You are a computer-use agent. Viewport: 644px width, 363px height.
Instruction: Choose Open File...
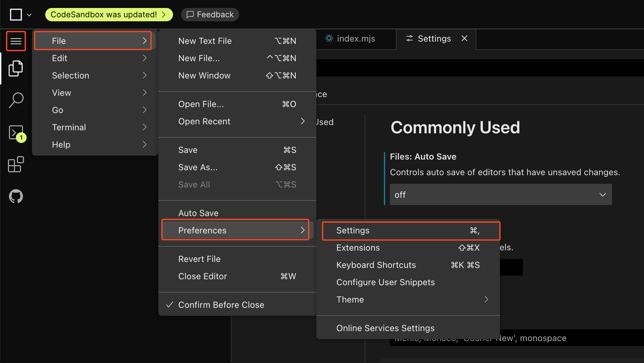[x=237, y=104]
